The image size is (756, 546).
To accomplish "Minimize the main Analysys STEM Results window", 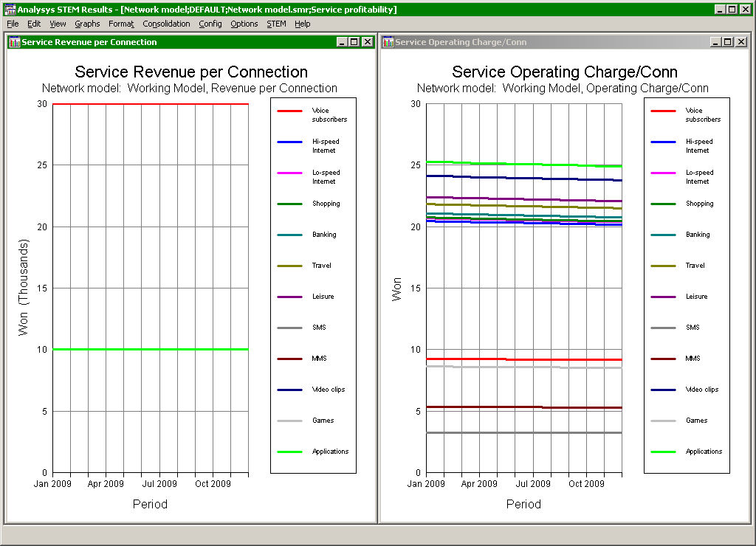I will click(x=720, y=9).
